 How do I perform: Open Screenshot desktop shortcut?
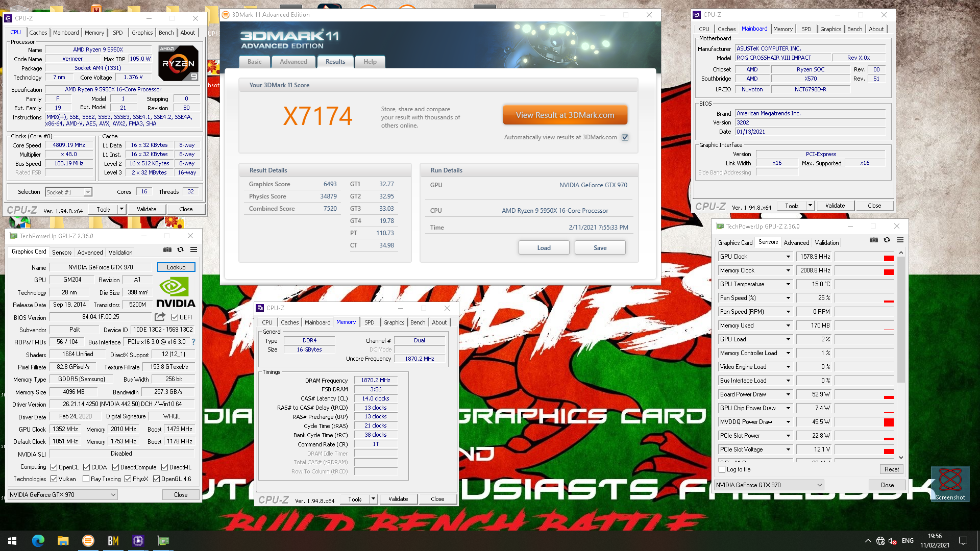click(950, 484)
